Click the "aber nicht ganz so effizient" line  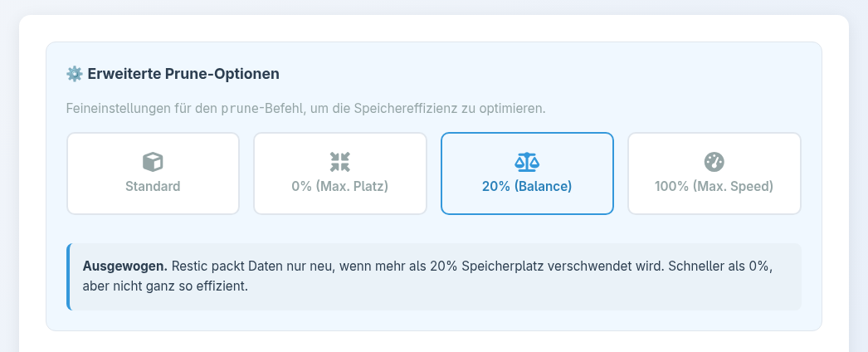pos(166,286)
